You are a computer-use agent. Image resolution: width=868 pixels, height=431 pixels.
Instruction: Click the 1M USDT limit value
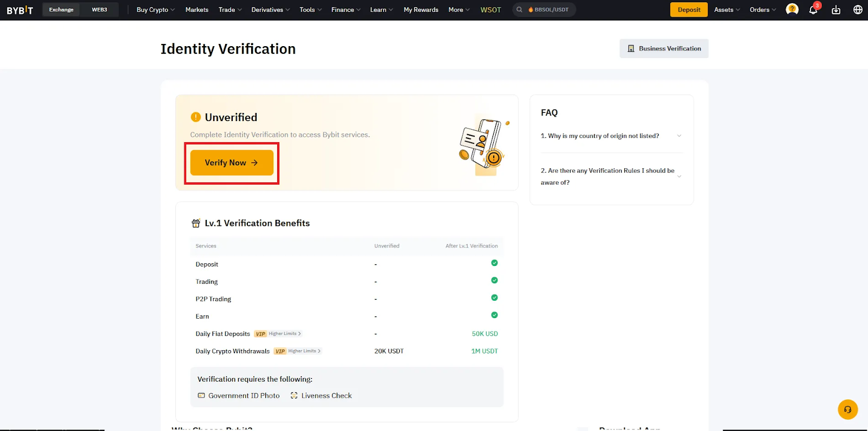(484, 351)
